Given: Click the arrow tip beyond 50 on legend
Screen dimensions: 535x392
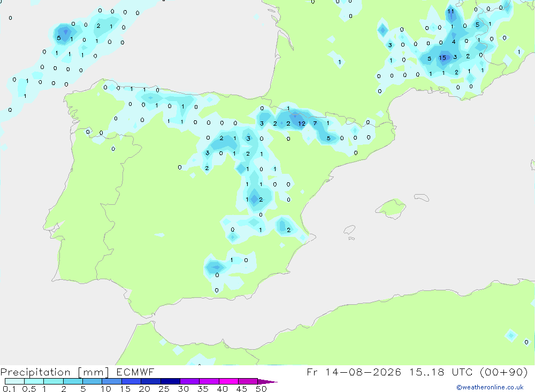Looking at the screenshot, I should pyautogui.click(x=268, y=382).
